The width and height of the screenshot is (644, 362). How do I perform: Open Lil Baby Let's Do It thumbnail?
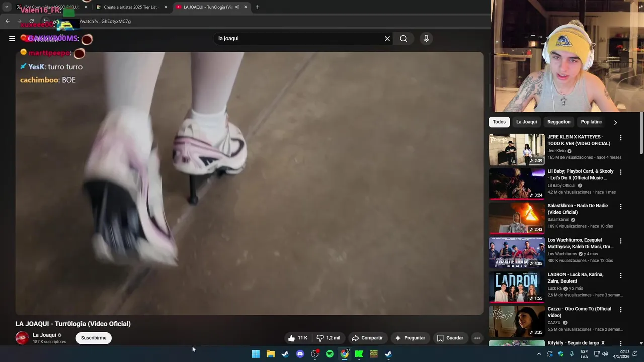pyautogui.click(x=517, y=184)
